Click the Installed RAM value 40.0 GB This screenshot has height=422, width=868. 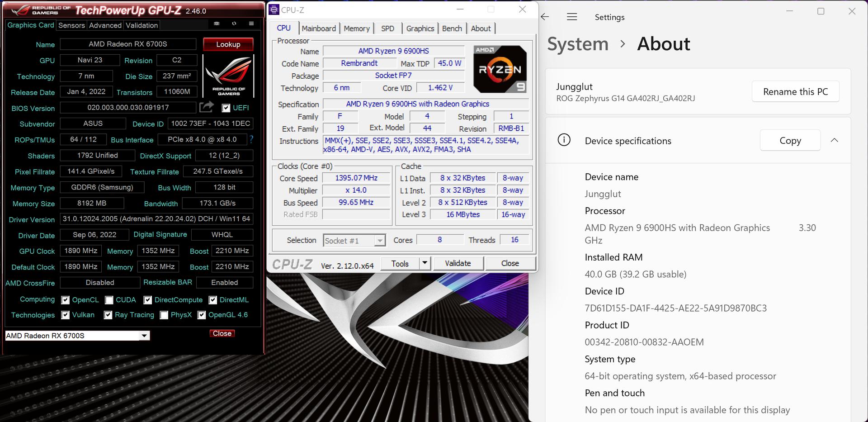click(636, 274)
